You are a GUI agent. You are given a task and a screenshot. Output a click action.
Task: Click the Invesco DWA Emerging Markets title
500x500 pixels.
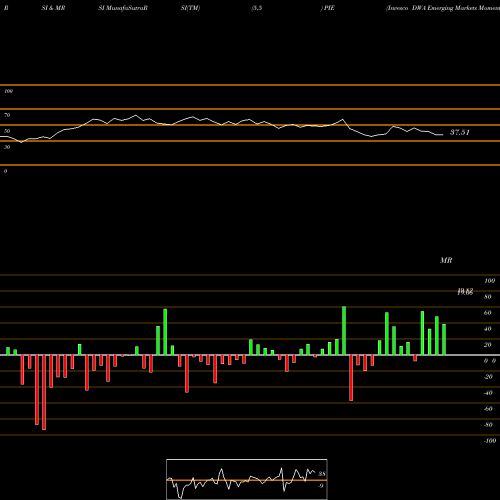(x=443, y=8)
